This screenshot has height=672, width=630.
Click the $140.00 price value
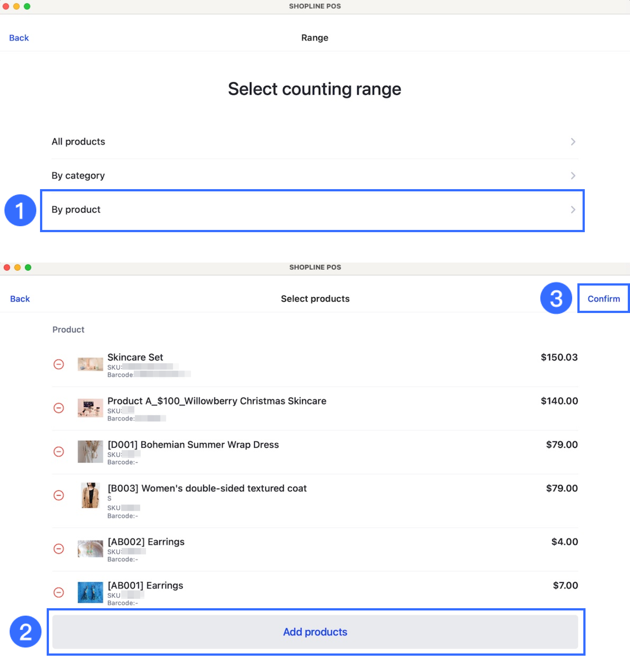pos(559,401)
